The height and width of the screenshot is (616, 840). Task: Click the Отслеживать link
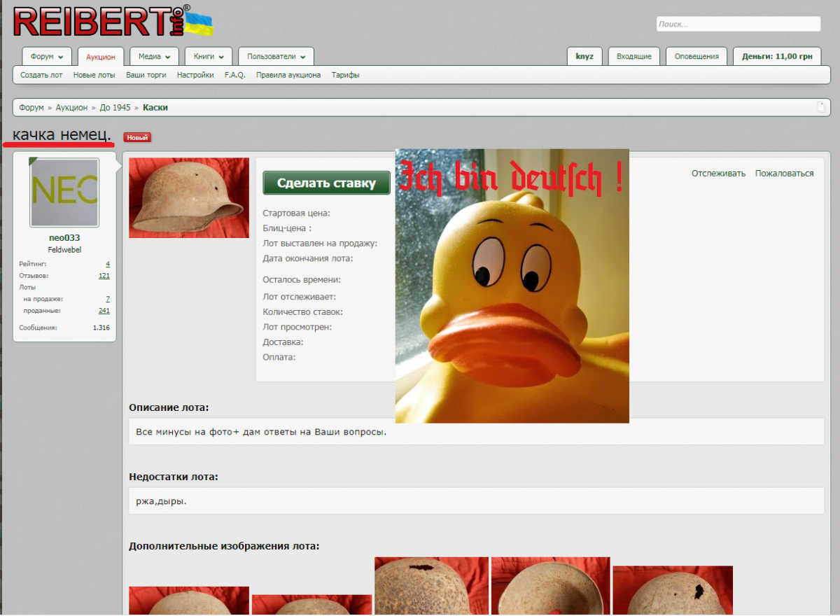coord(719,174)
